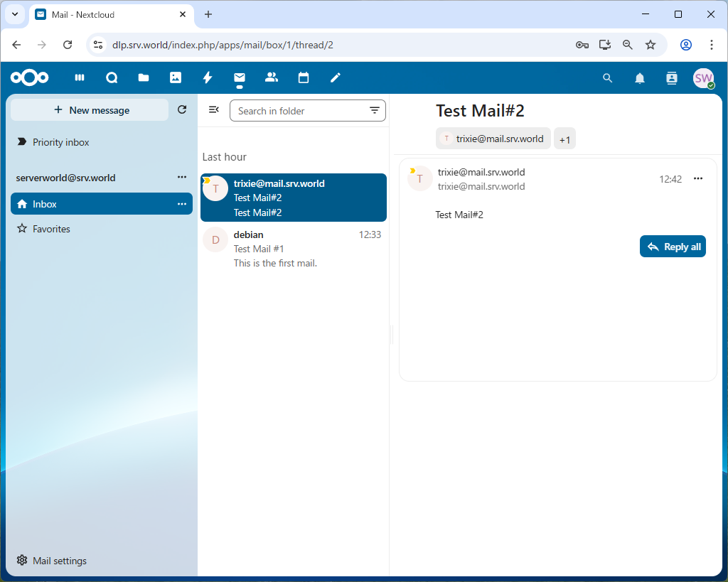Click the Reply all button

pyautogui.click(x=673, y=247)
